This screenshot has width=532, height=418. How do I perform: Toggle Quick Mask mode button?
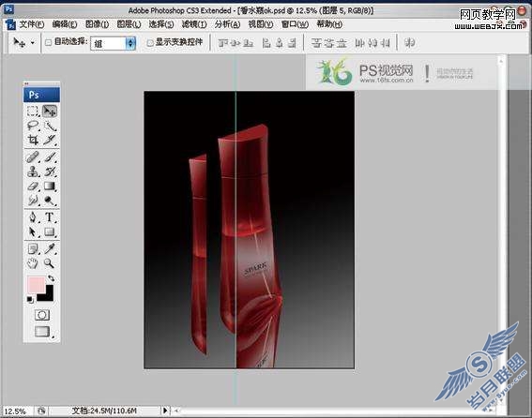[42, 315]
